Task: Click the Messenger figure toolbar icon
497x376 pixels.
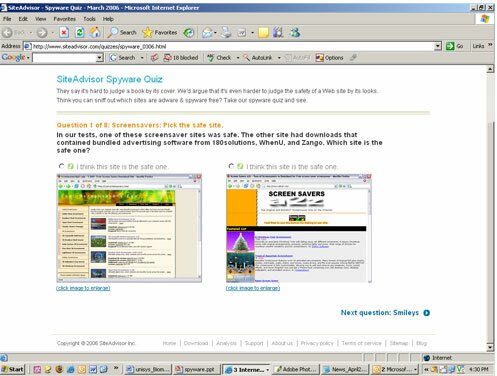Action: [295, 32]
